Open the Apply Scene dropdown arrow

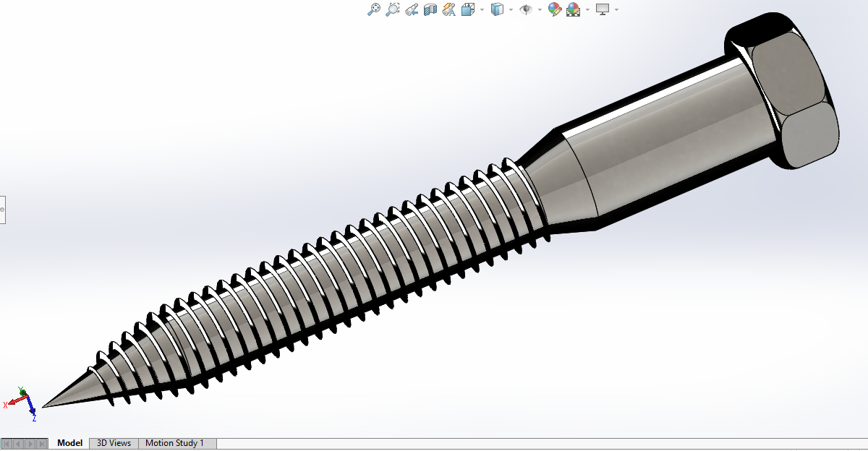pos(587,9)
